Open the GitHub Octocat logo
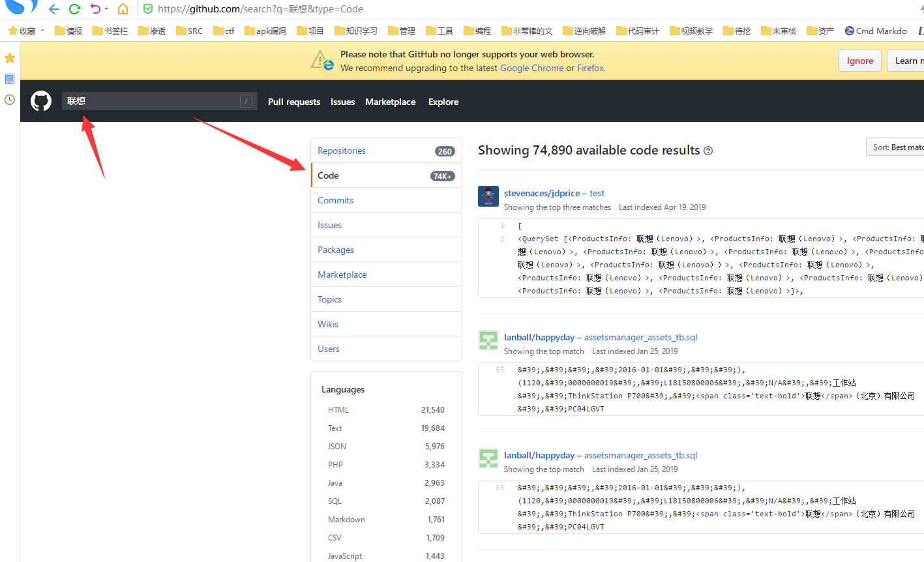 point(41,101)
